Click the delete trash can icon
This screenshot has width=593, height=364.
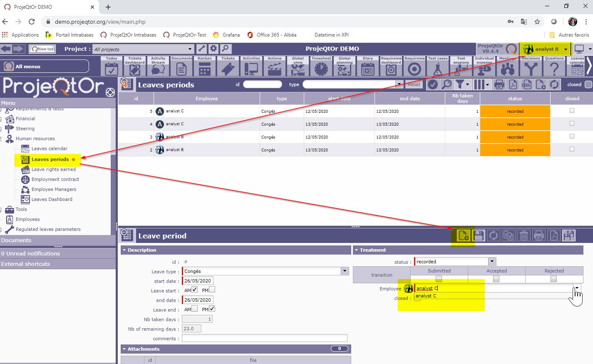click(x=524, y=236)
